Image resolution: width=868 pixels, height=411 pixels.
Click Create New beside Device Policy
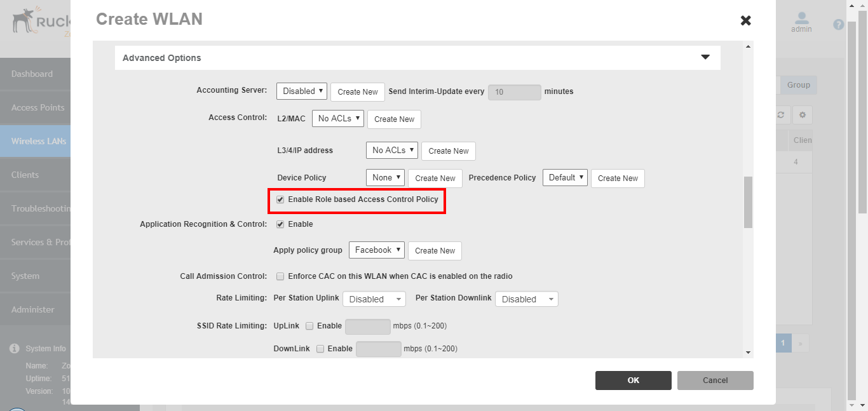435,178
